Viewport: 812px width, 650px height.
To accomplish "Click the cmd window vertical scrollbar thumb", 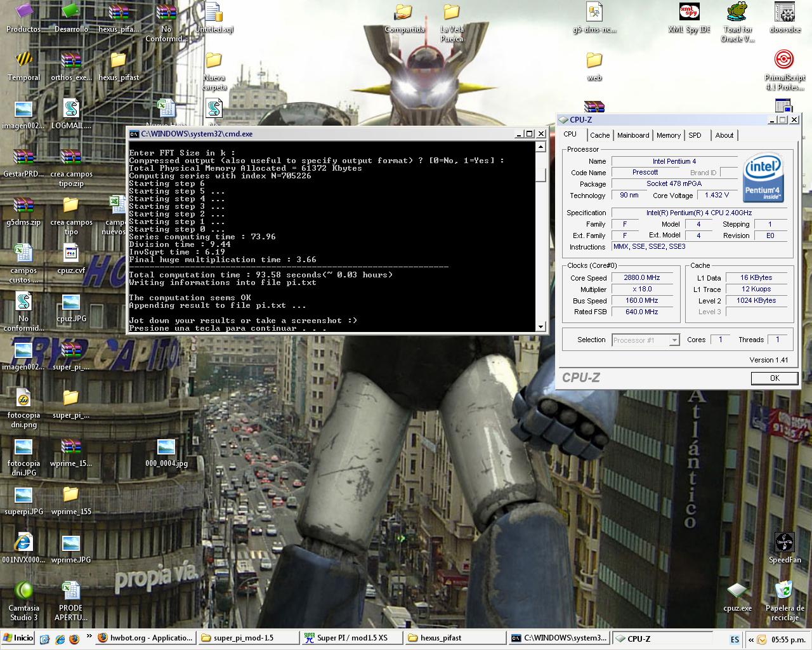I will point(540,175).
